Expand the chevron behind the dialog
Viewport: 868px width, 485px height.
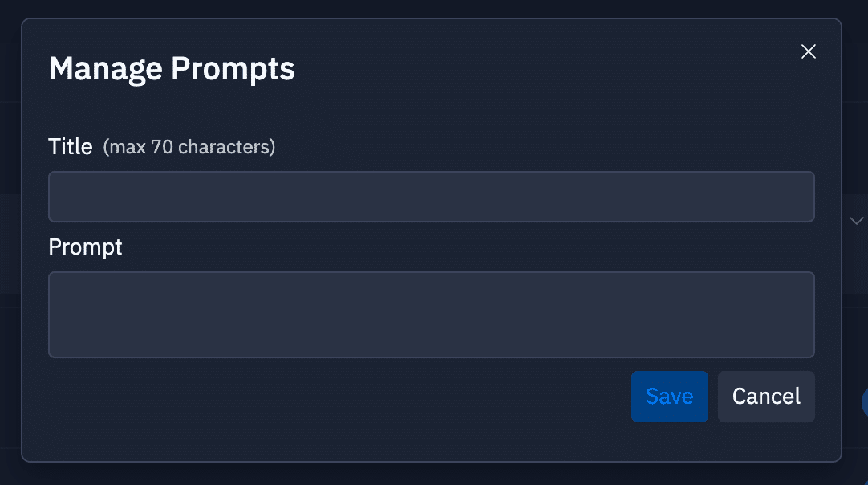[856, 220]
